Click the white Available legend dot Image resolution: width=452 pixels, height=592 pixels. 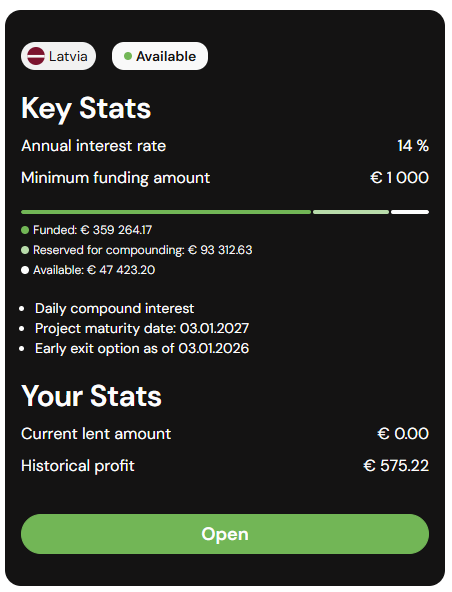pyautogui.click(x=25, y=270)
